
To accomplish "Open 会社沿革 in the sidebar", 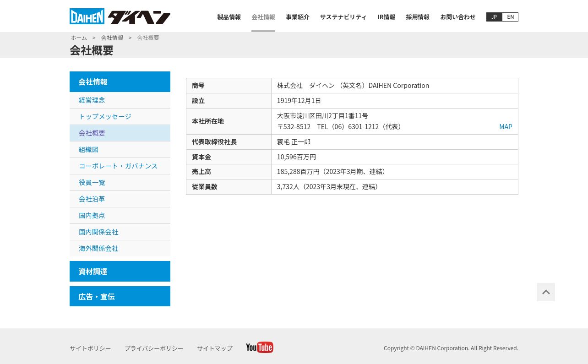I will [120, 199].
